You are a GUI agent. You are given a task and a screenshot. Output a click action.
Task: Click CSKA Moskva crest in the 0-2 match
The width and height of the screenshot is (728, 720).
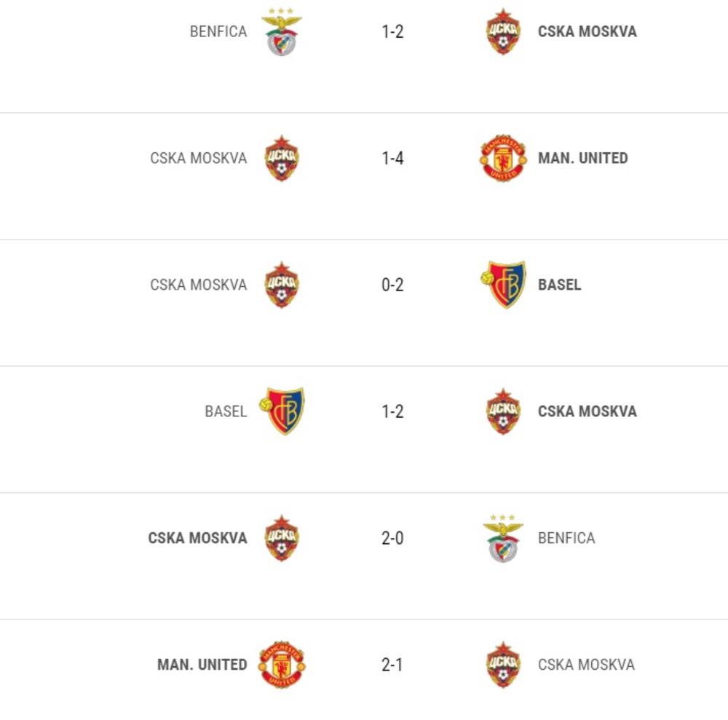pos(282,285)
